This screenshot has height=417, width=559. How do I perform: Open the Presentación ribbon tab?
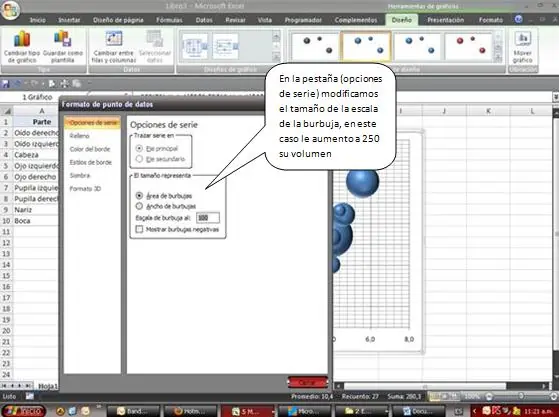coord(446,20)
